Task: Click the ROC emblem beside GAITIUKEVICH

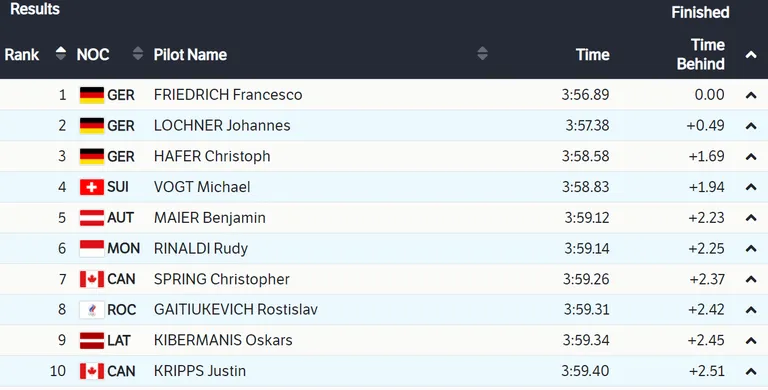Action: [x=92, y=310]
